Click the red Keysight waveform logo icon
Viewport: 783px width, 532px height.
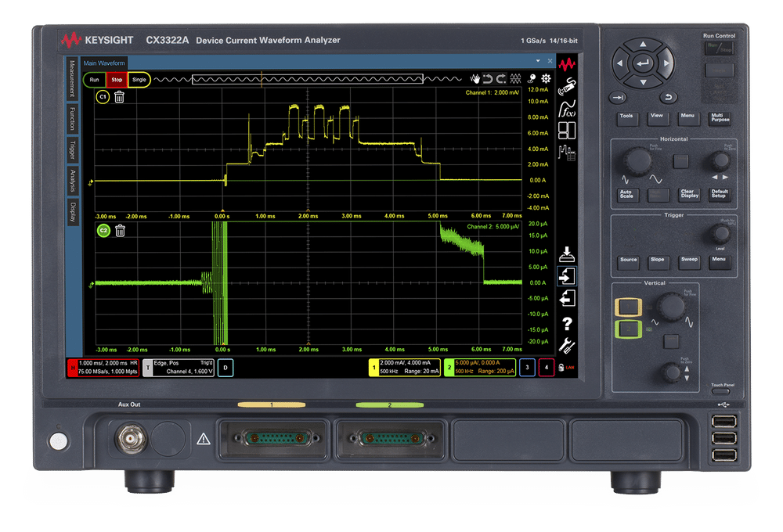coord(567,64)
